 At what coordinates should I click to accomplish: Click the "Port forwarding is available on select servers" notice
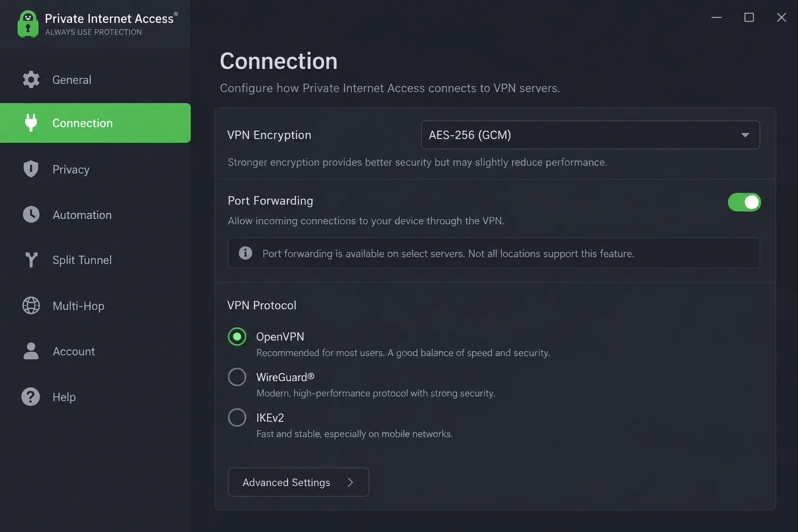click(x=448, y=254)
